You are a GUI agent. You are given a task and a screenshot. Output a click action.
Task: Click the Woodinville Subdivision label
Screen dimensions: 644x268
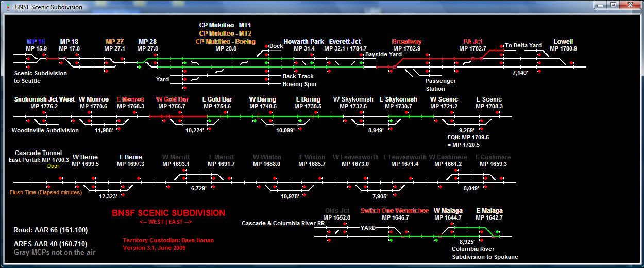click(45, 130)
